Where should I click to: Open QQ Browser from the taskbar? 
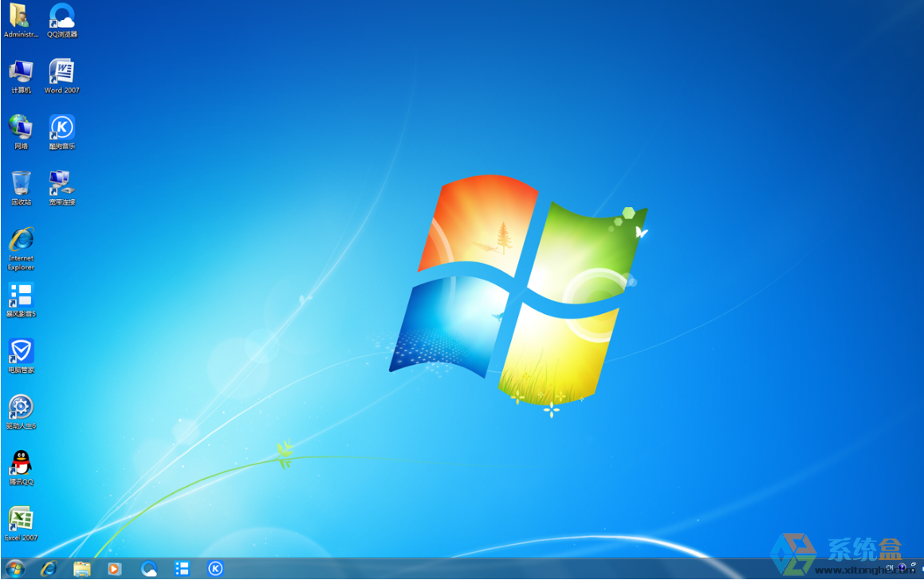(x=148, y=569)
